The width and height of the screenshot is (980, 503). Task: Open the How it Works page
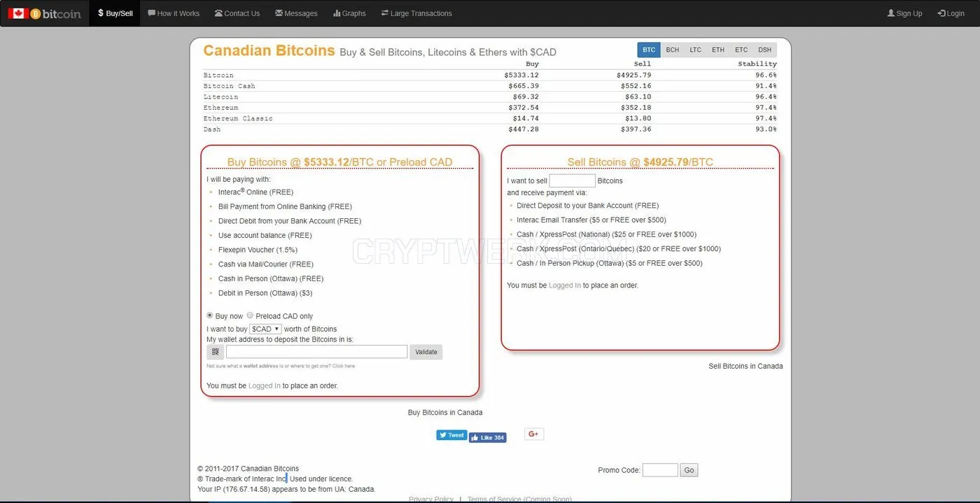[x=174, y=13]
